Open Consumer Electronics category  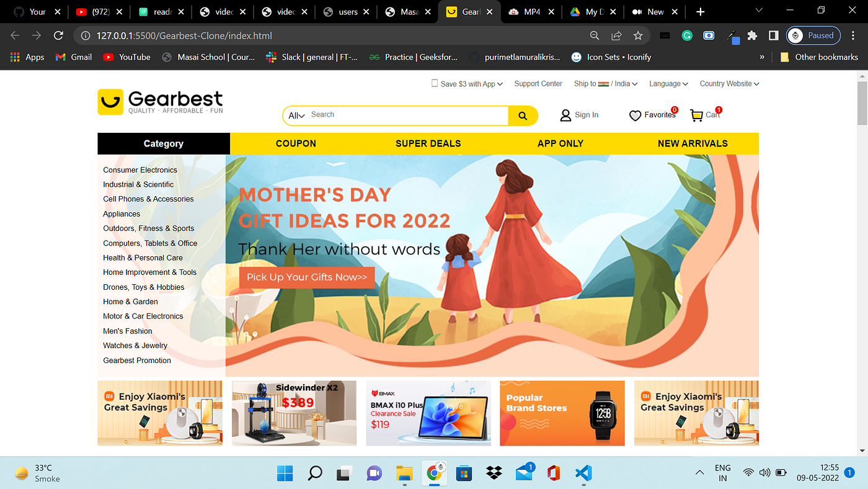(x=140, y=170)
